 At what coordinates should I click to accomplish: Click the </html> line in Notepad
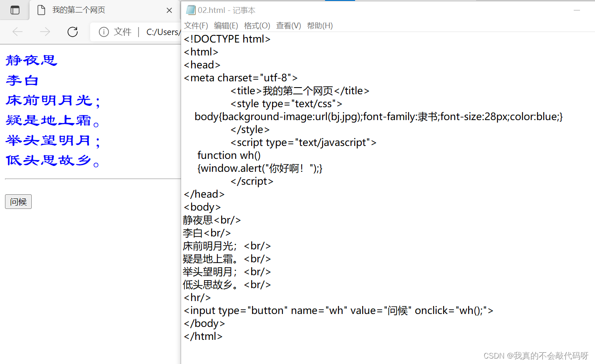click(203, 336)
